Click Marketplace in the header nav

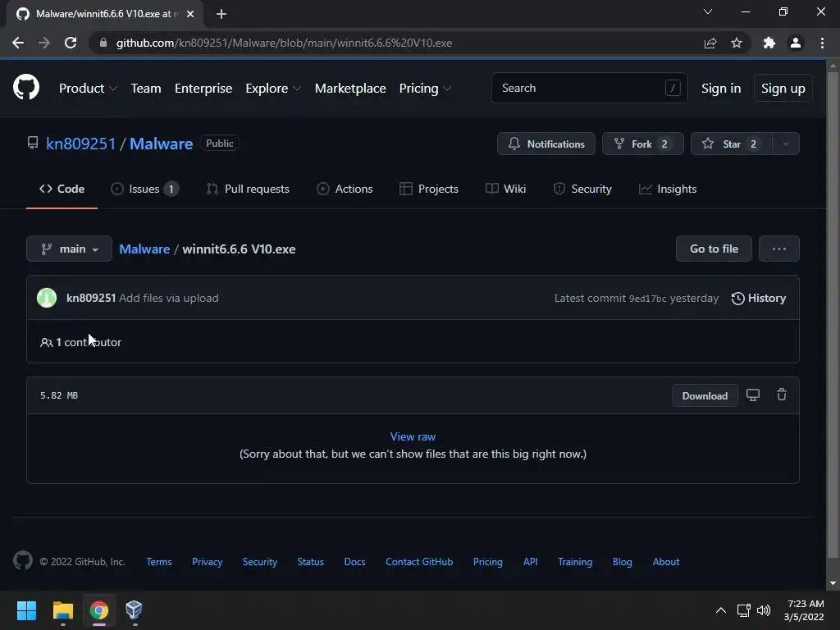[x=350, y=89]
